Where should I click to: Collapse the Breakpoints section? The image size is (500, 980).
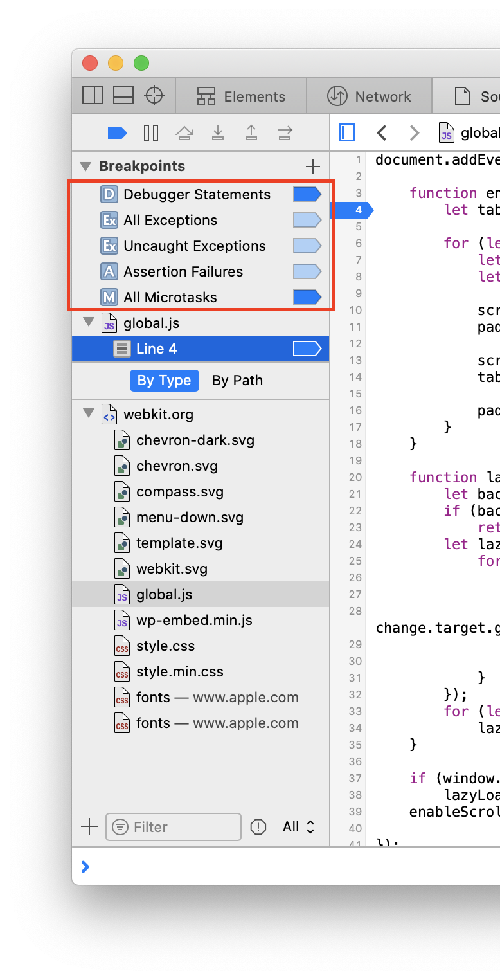point(85,167)
